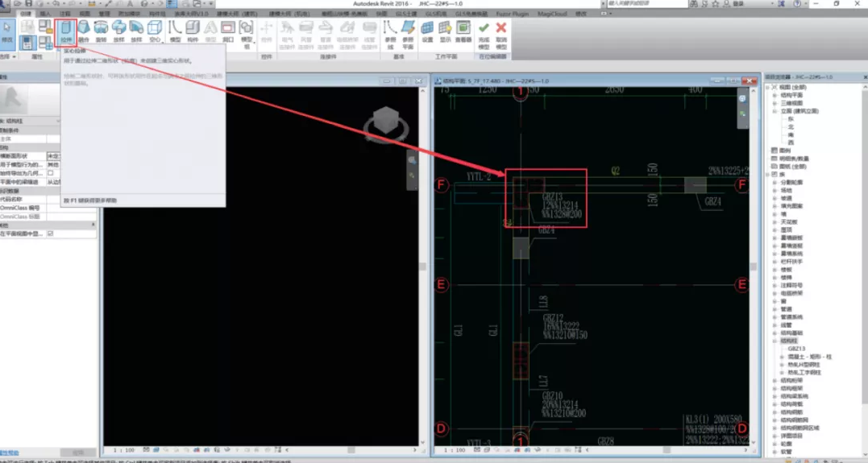868x463 pixels.
Task: Click the 1 : 100 scale in the 3D view
Action: (x=124, y=450)
